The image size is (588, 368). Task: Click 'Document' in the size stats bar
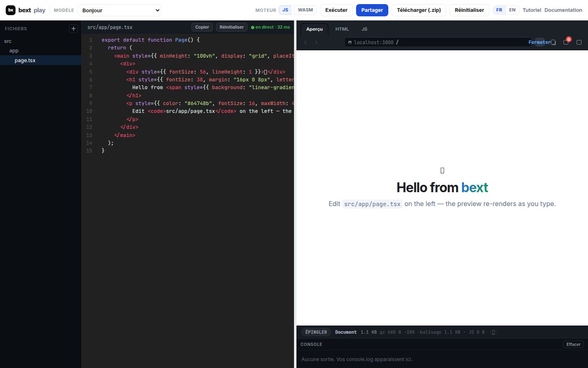(346, 332)
